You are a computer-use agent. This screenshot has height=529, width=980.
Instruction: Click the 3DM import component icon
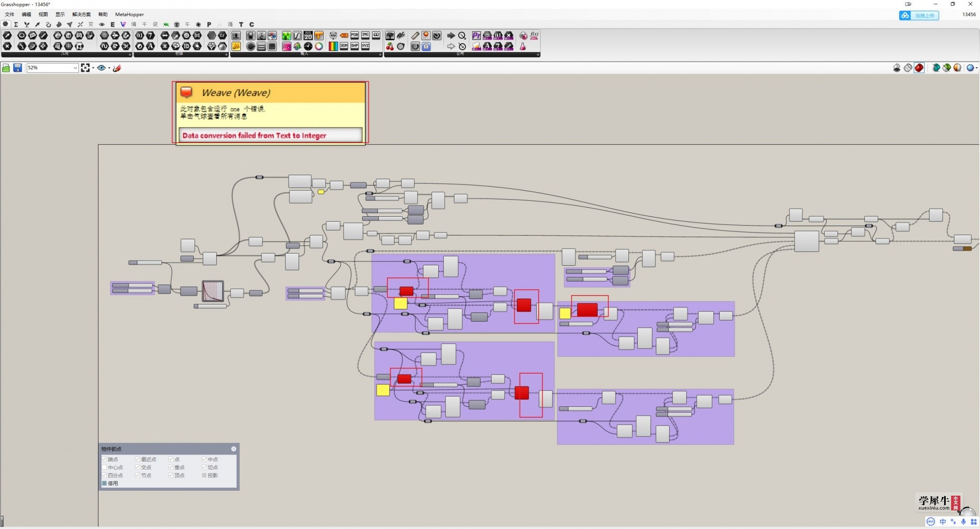click(344, 46)
